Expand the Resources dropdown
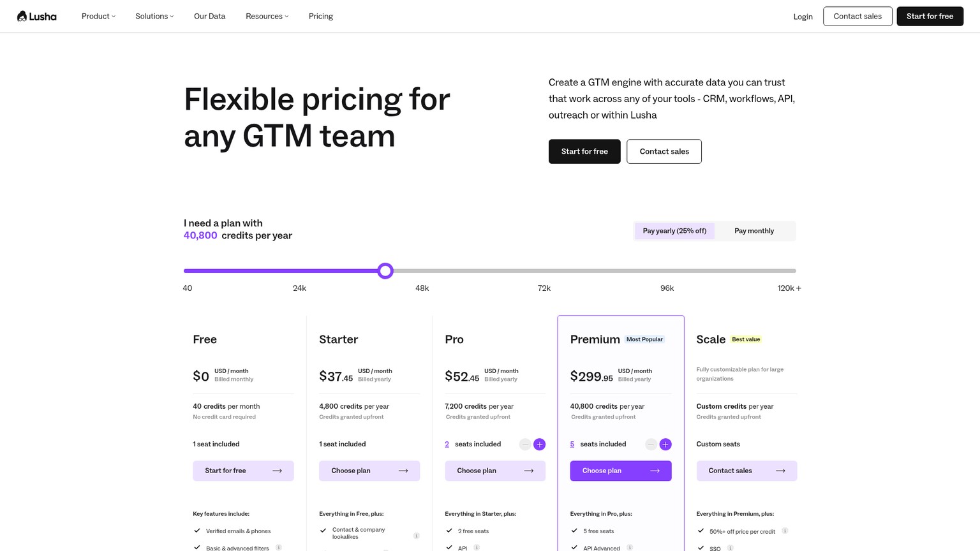Image resolution: width=980 pixels, height=551 pixels. [267, 16]
